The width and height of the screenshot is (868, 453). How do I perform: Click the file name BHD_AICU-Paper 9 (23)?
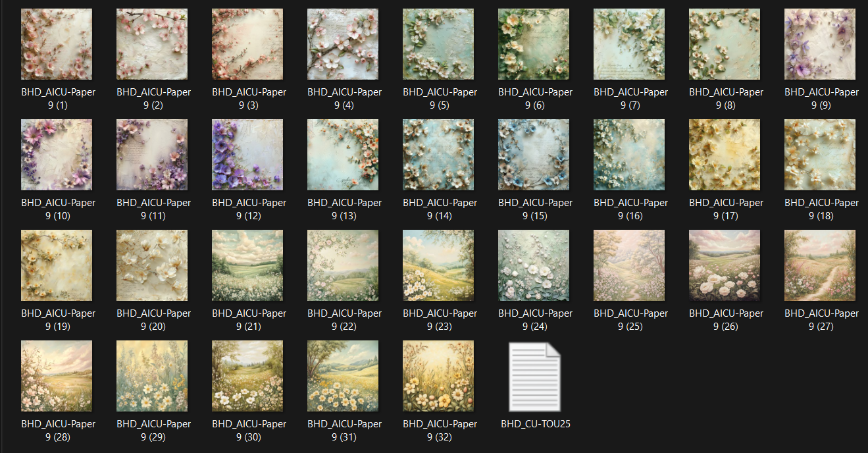tap(440, 320)
